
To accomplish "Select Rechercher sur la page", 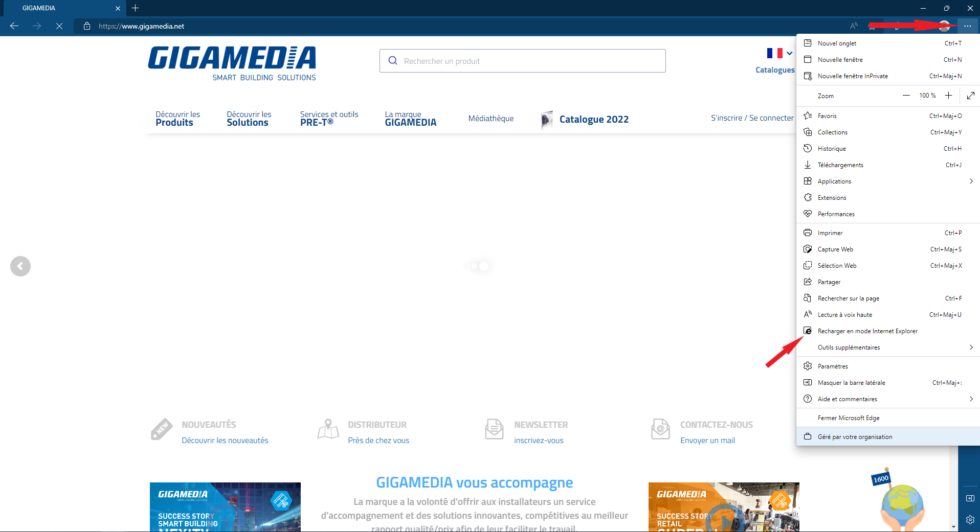I will 888,298.
